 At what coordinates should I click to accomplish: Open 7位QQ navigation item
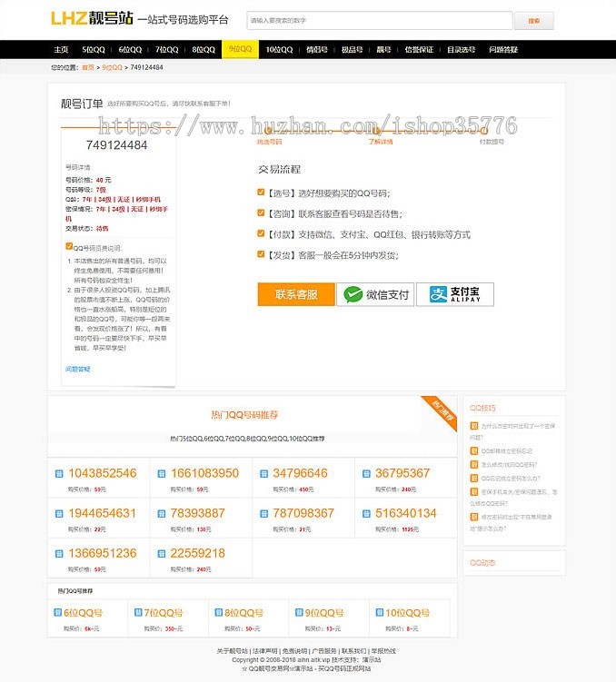[167, 50]
